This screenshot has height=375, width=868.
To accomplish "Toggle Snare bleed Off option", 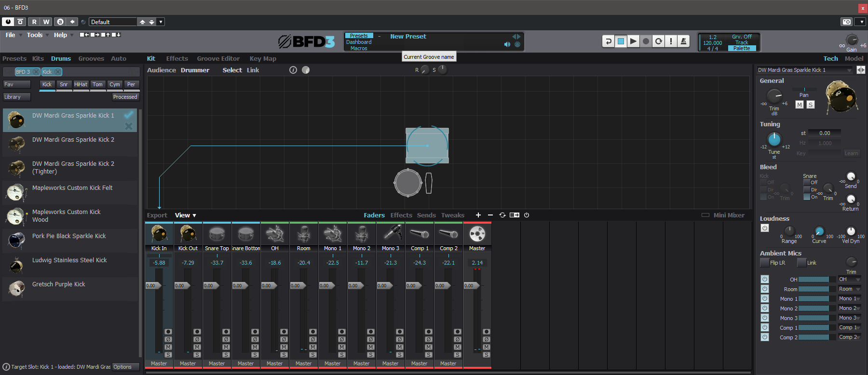I will 807,183.
